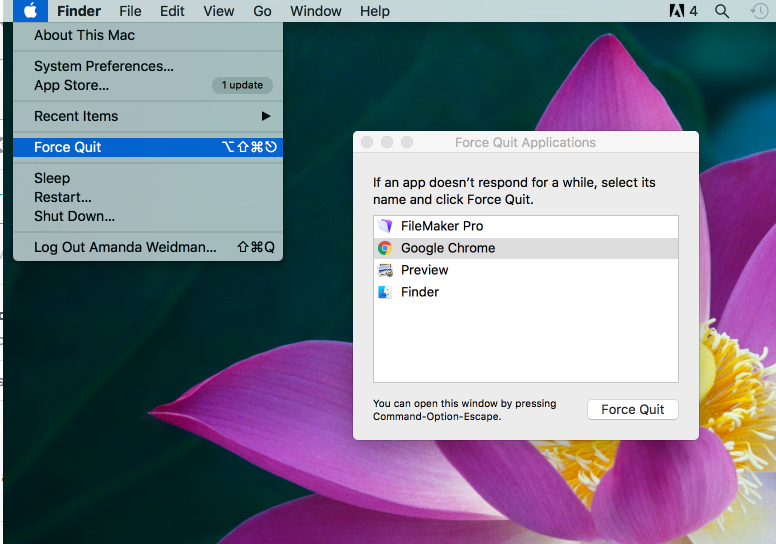Zoom the Force Quit Applications window
This screenshot has width=776, height=544.
click(x=407, y=143)
